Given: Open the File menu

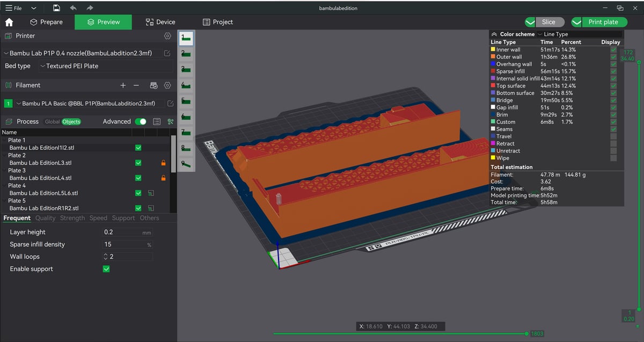Looking at the screenshot, I should 13,8.
